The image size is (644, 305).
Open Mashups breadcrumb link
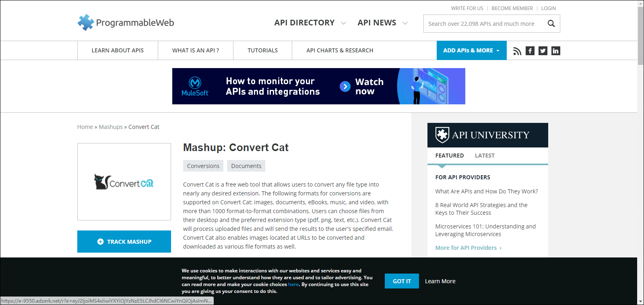tap(111, 127)
